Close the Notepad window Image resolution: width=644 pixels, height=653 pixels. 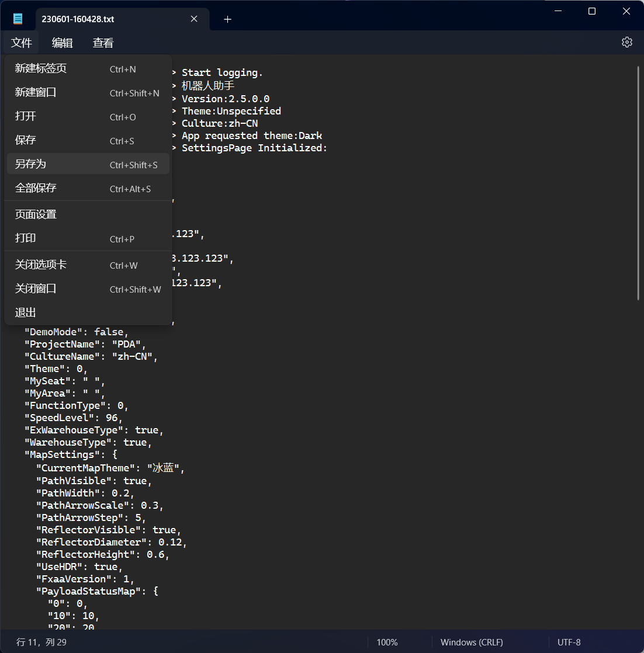[626, 11]
